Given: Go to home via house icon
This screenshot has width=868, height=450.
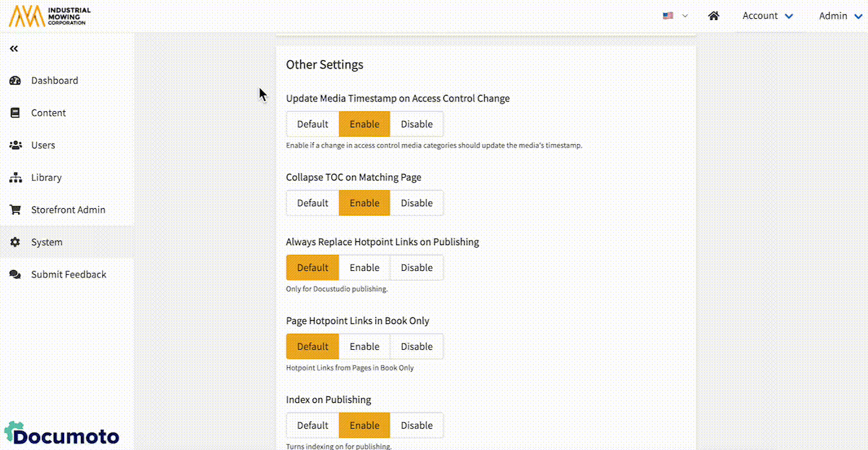Looking at the screenshot, I should click(713, 16).
